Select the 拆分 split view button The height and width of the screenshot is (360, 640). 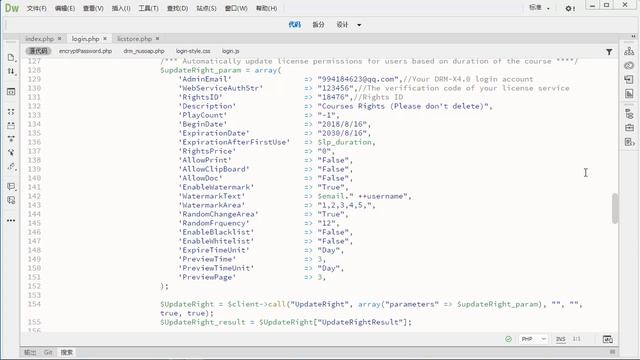tap(318, 25)
